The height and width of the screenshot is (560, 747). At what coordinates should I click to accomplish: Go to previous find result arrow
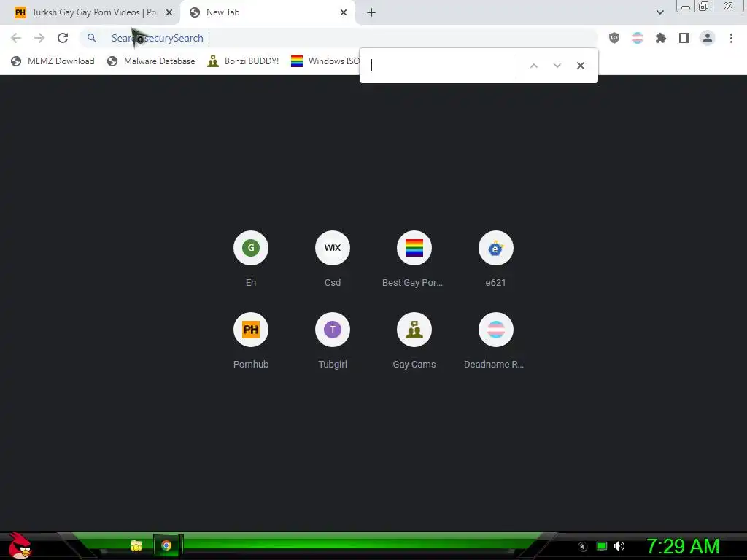(534, 66)
